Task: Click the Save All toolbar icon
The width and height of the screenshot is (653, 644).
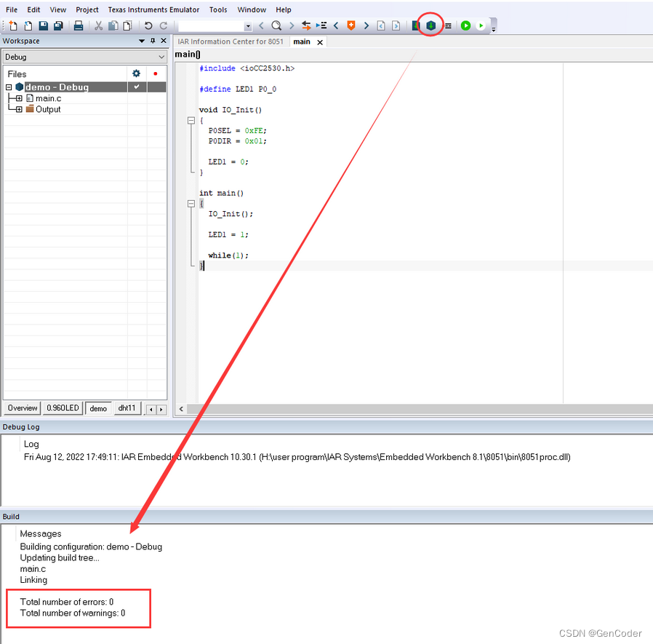Action: click(58, 26)
